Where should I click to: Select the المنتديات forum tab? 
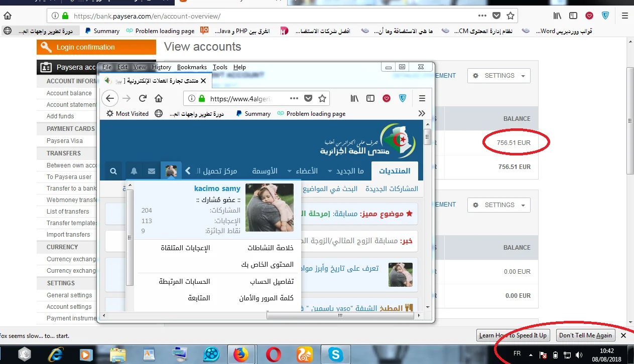click(394, 171)
